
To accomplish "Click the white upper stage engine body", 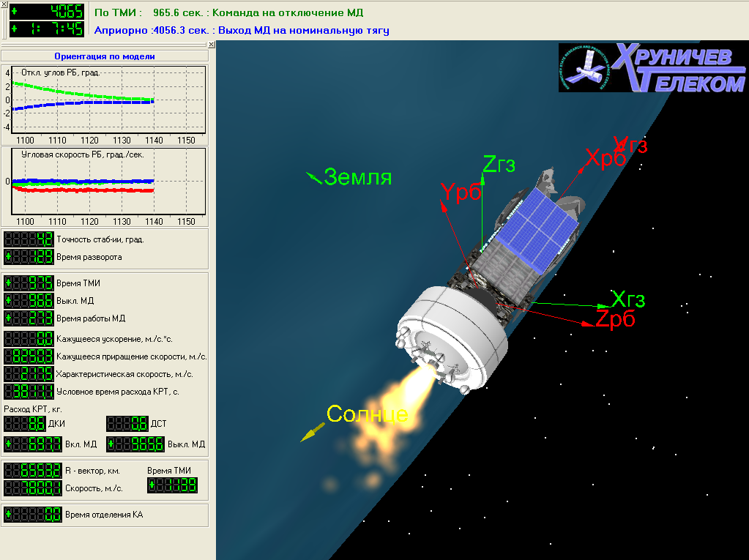I will click(450, 333).
